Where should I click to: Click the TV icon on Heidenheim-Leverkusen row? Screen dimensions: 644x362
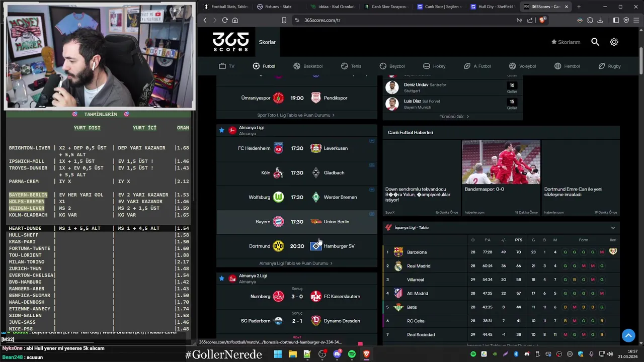[x=372, y=141]
